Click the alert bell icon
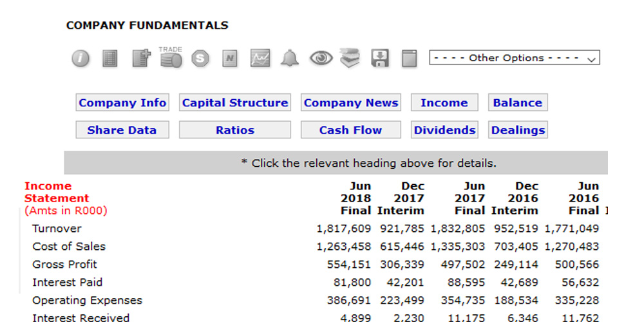Viewport: 644px width, 322px height. (x=290, y=59)
